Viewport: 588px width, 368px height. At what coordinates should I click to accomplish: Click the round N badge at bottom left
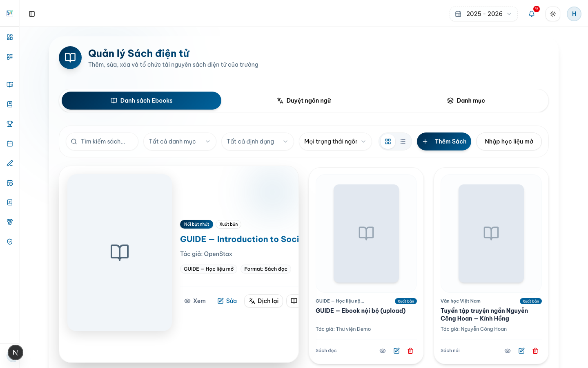(15, 352)
